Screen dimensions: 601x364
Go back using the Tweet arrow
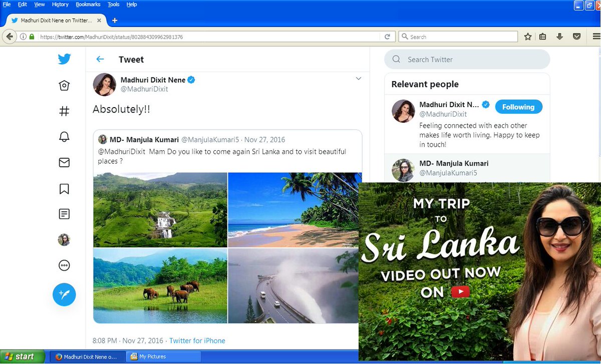point(100,59)
